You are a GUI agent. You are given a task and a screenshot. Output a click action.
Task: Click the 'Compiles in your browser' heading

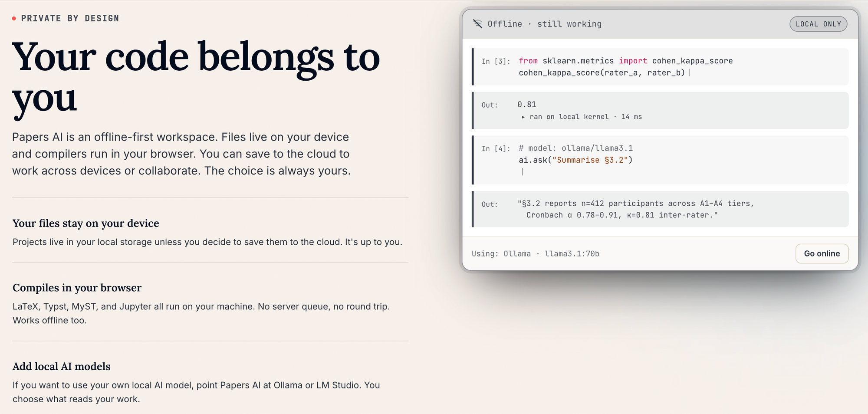tap(77, 288)
